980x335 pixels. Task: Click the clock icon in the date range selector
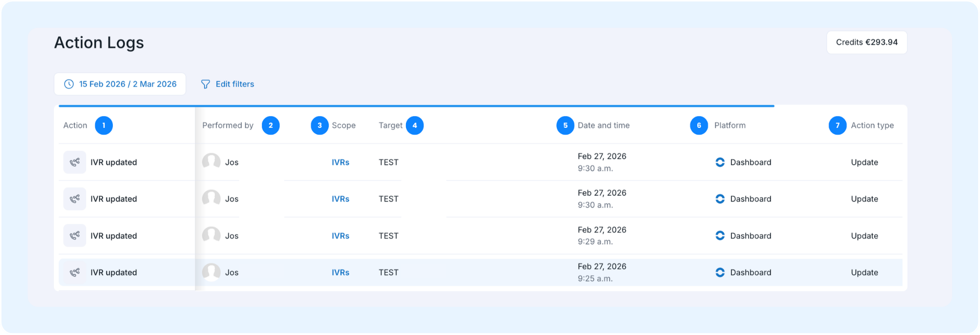pos(69,84)
